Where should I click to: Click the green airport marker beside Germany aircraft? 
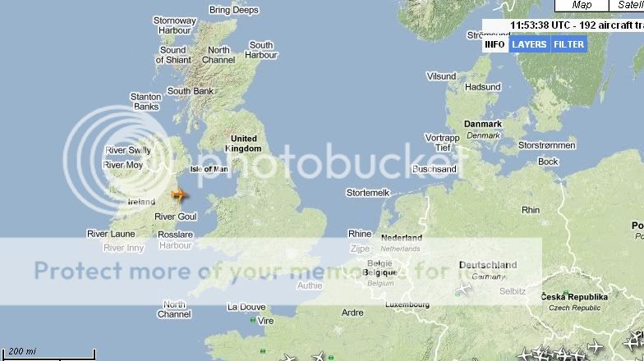[458, 294]
